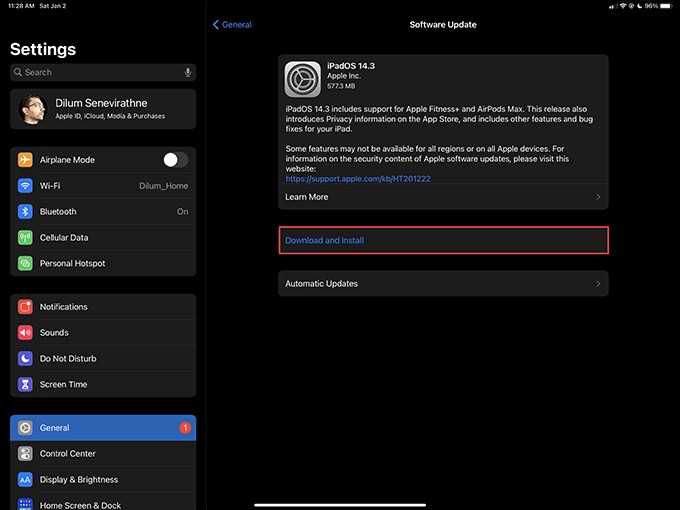Select Cellular Data in sidebar
680x510 pixels.
tap(103, 238)
